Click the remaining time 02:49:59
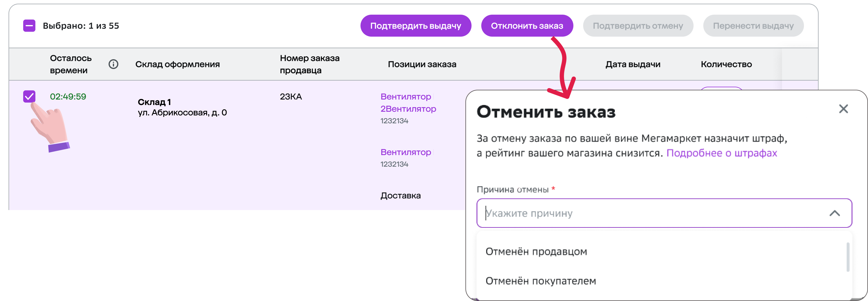This screenshot has width=868, height=301. pos(68,96)
